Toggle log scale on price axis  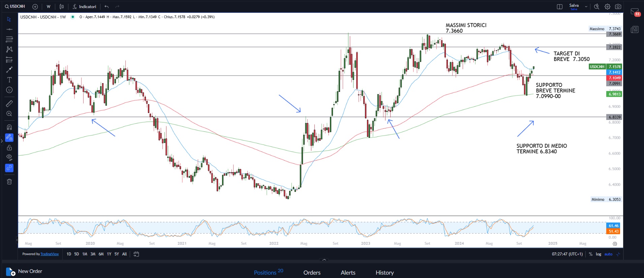[599, 254]
